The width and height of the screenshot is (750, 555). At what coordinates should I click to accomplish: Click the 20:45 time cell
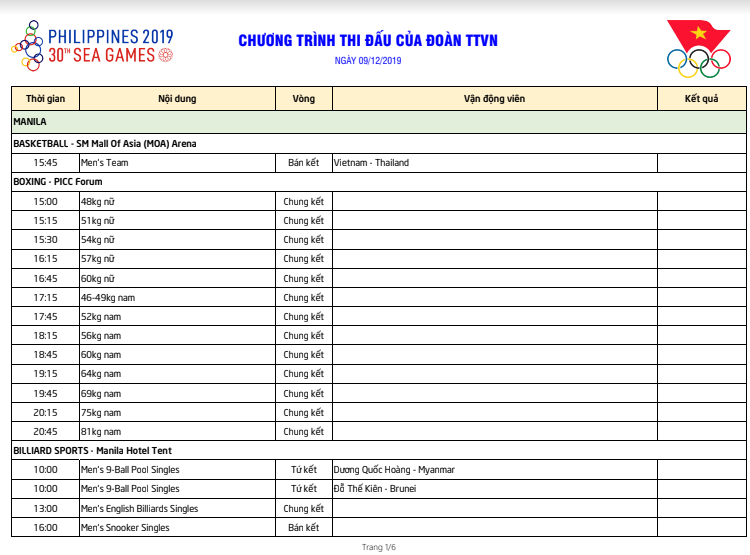(x=45, y=432)
